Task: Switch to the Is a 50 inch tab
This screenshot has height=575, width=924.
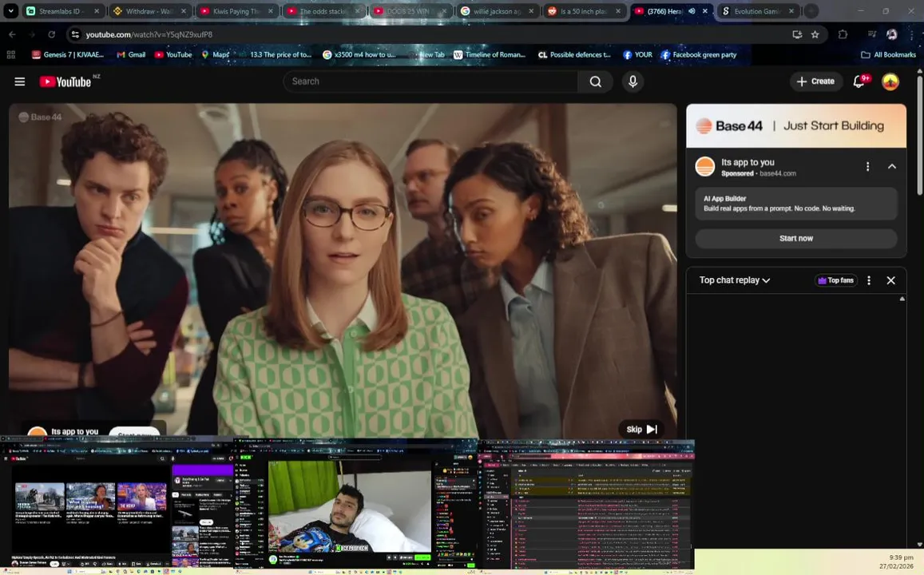Action: coord(584,11)
